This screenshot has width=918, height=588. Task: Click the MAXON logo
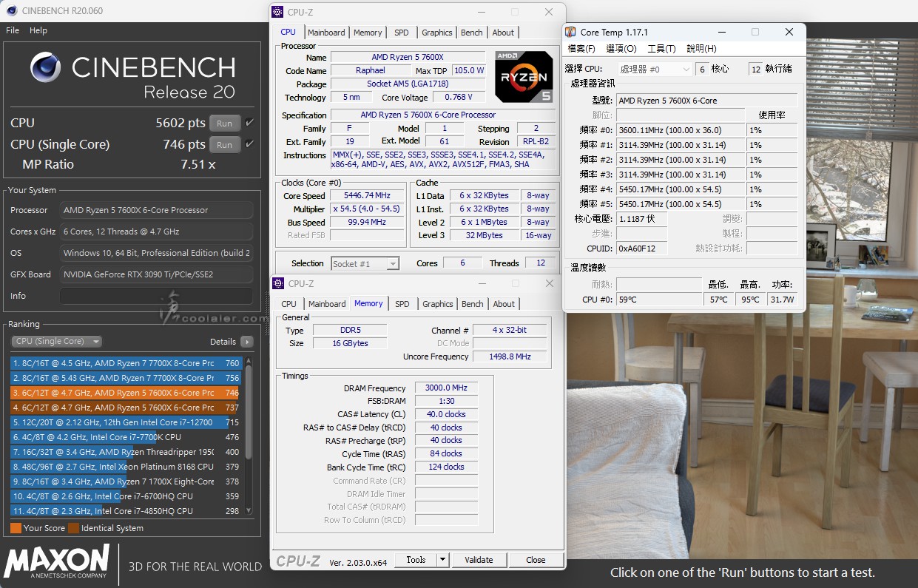coord(57,561)
